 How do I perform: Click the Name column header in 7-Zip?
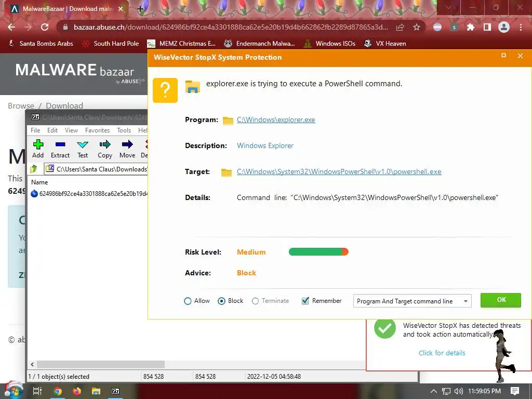[x=39, y=182]
